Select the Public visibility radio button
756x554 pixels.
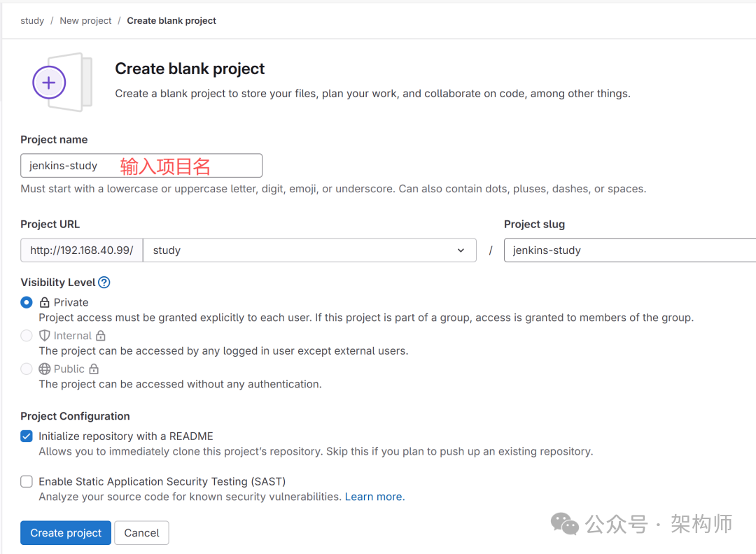coord(27,369)
